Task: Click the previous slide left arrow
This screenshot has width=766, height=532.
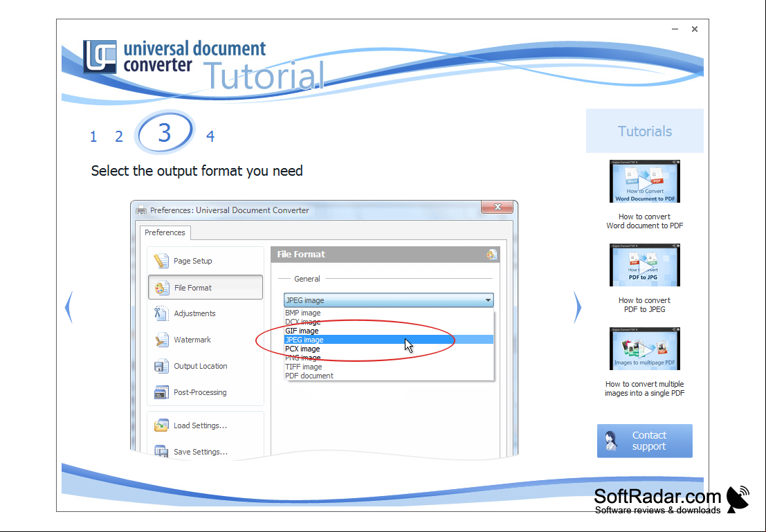Action: pos(69,306)
